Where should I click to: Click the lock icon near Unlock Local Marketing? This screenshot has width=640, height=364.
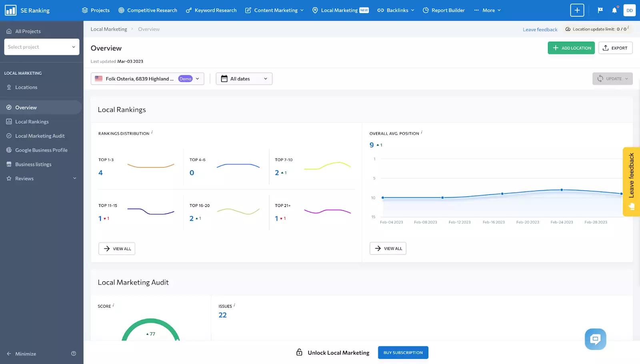299,352
